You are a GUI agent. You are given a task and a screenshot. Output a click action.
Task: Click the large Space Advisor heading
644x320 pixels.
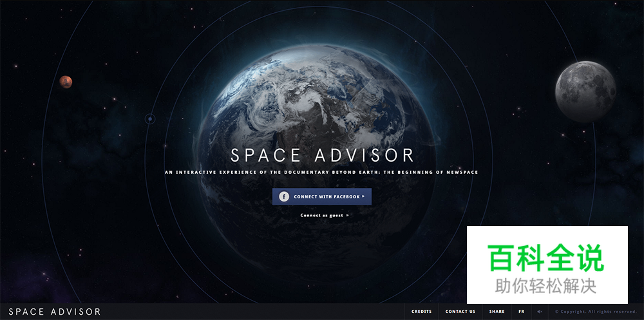(x=322, y=155)
